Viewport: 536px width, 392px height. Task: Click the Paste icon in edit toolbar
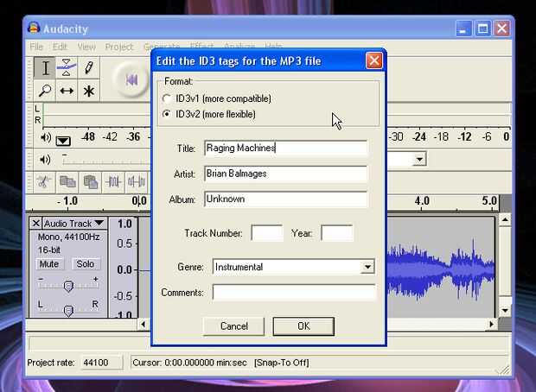click(91, 182)
